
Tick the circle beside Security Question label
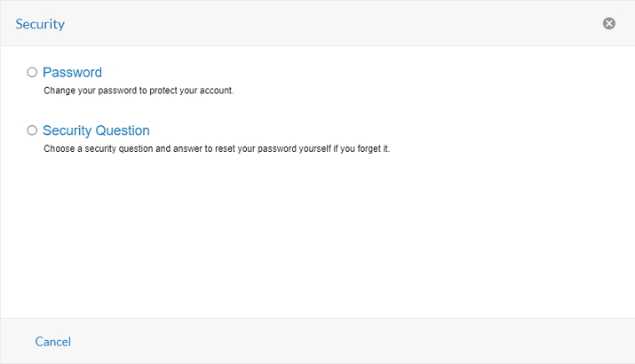click(x=32, y=130)
